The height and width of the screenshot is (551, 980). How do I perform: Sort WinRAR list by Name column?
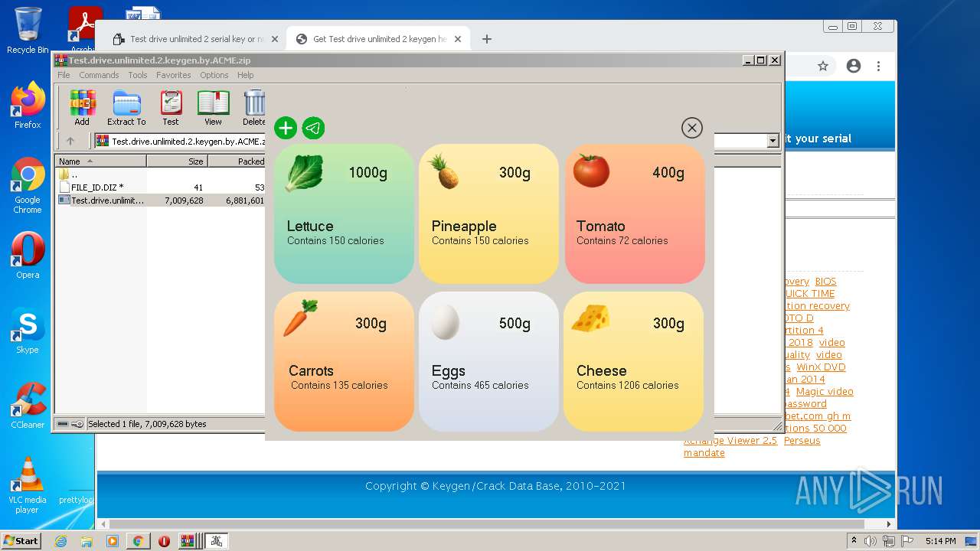point(101,161)
